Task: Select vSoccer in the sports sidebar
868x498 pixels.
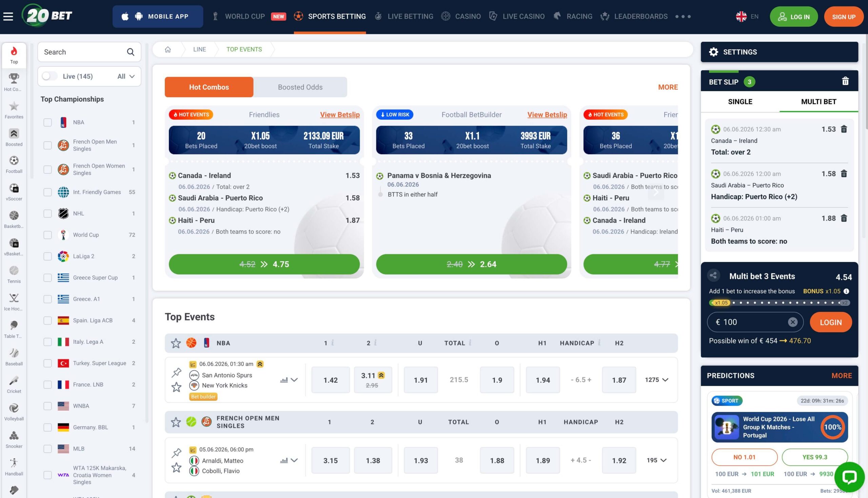Action: [x=14, y=192]
